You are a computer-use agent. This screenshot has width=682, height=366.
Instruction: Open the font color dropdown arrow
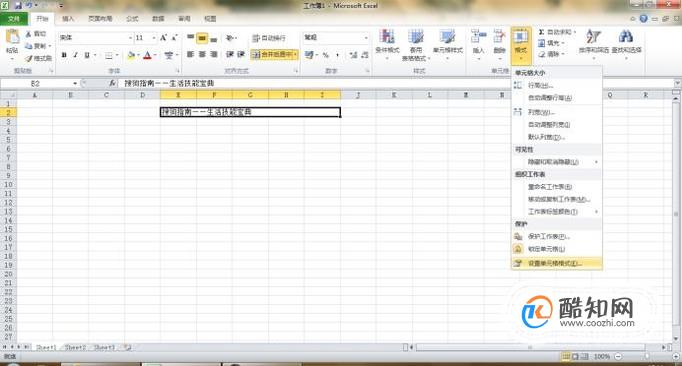(155, 55)
